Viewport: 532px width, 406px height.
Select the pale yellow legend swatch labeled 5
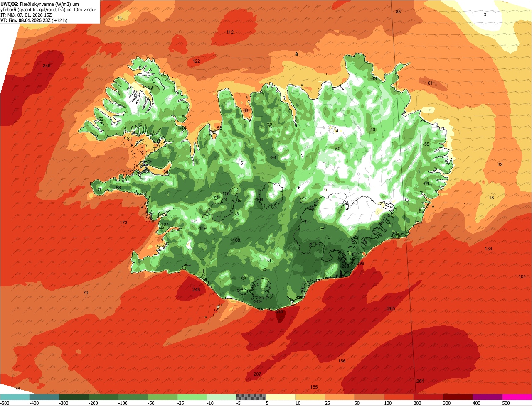point(281,397)
